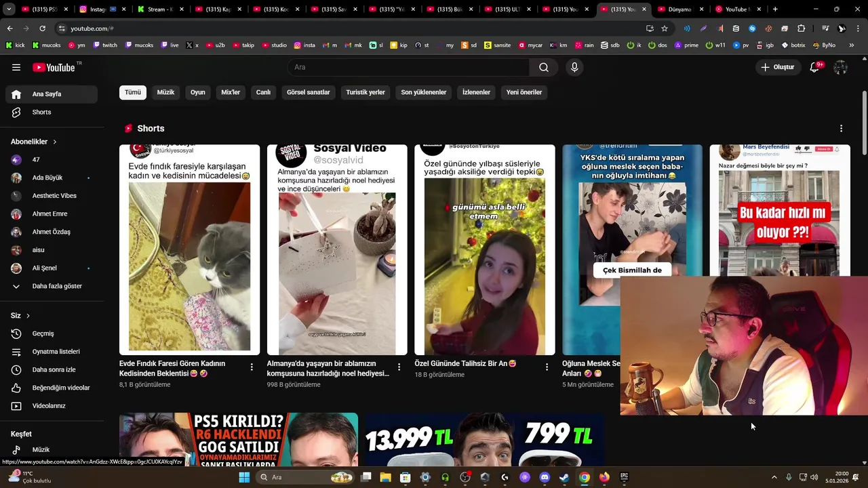This screenshot has width=868, height=488.
Task: Open Ahmet Emre channel subscription
Action: 52,214
